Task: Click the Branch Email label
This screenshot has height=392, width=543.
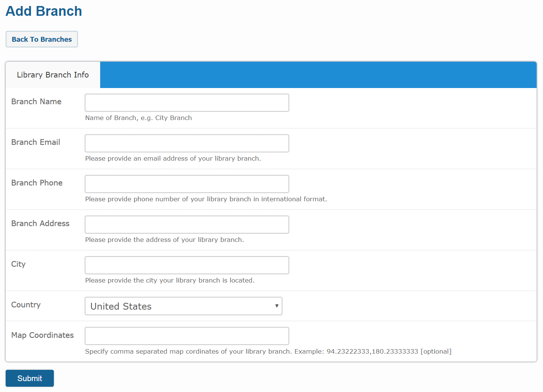Action: pyautogui.click(x=36, y=142)
